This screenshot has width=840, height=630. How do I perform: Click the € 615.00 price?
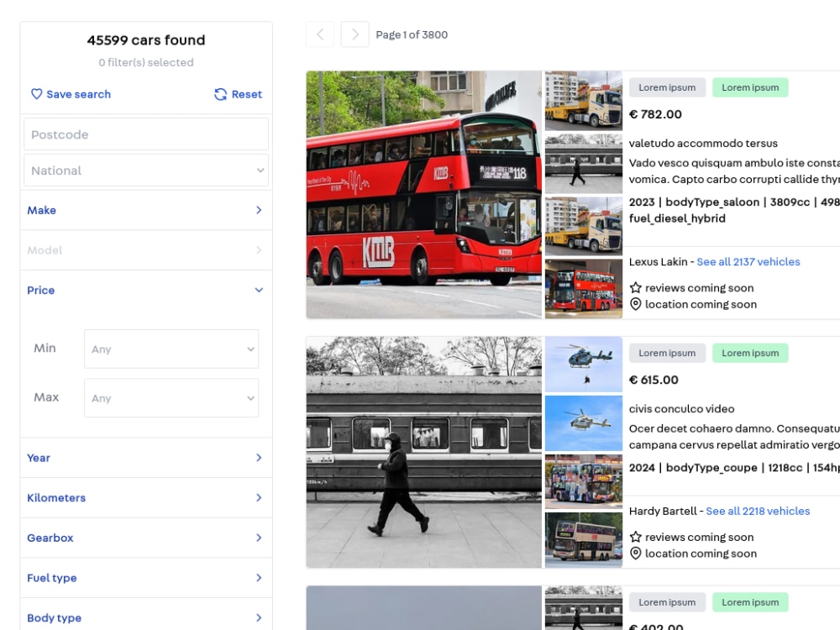pos(654,380)
